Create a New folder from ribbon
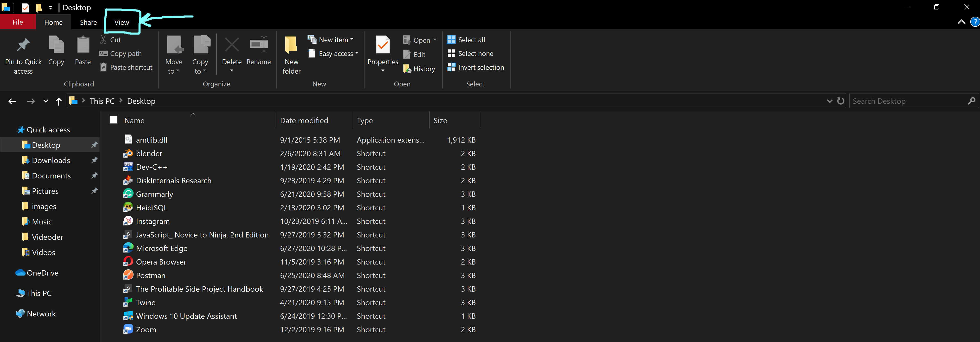Screen dimensions: 980x342 click(291, 55)
